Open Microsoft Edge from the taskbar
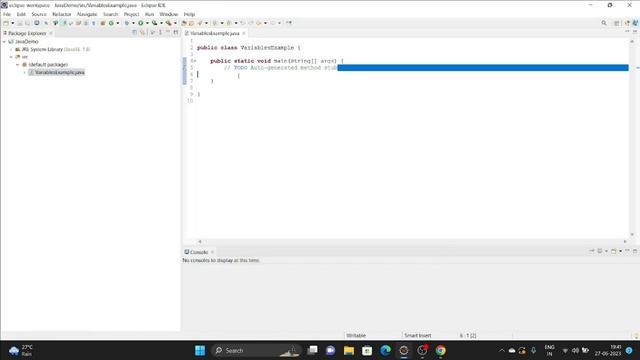The width and height of the screenshot is (640, 360). (x=385, y=351)
